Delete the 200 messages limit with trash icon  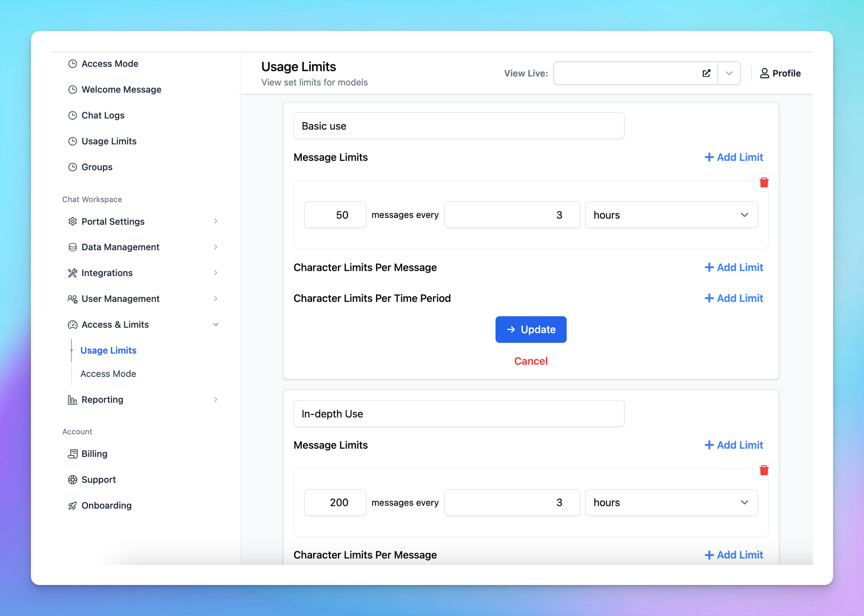click(764, 471)
